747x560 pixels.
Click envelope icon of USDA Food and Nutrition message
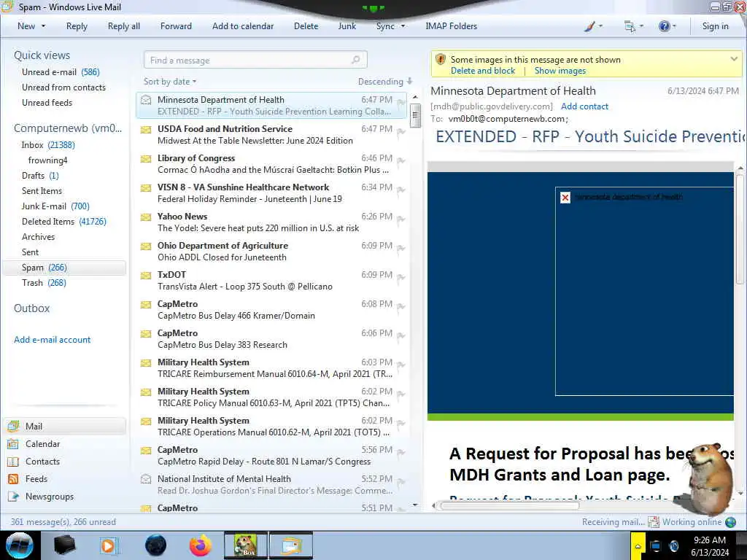146,130
